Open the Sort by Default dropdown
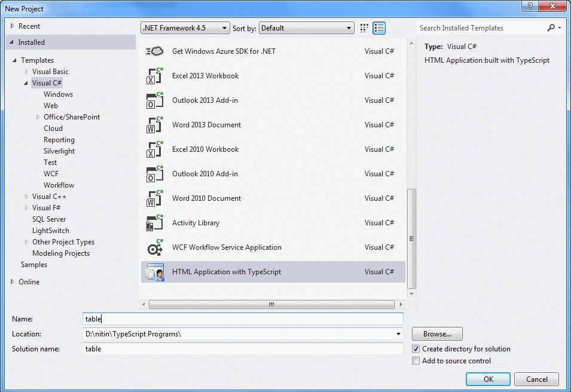Image resolution: width=571 pixels, height=392 pixels. point(307,28)
